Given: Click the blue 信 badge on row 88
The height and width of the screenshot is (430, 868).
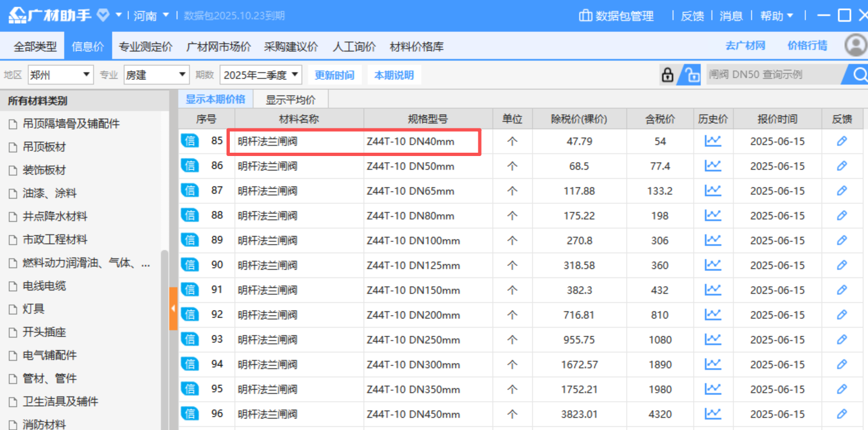Looking at the screenshot, I should click(x=190, y=216).
